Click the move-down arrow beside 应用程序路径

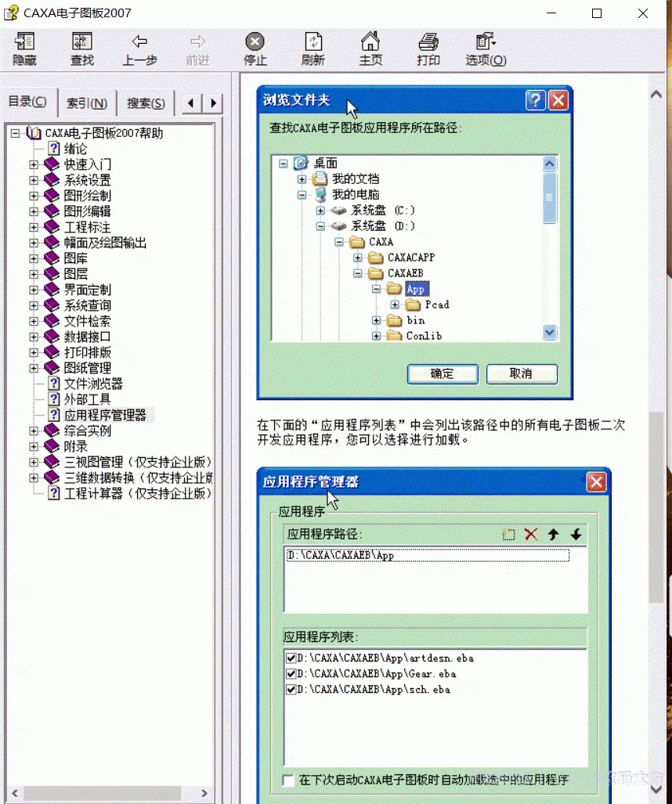[x=576, y=534]
